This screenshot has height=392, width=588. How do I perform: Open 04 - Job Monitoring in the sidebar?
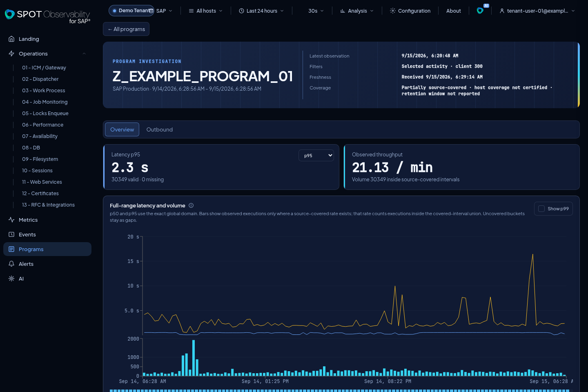45,102
